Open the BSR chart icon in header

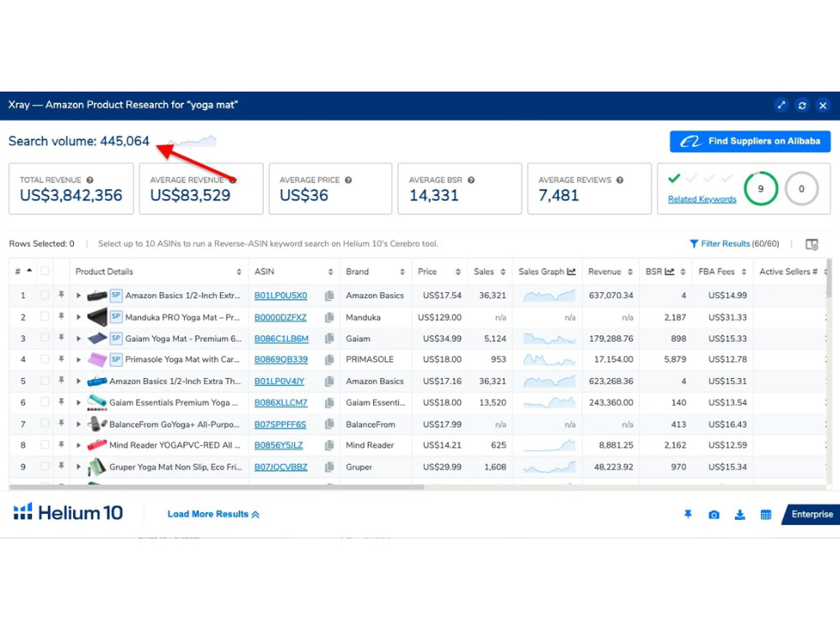point(669,271)
